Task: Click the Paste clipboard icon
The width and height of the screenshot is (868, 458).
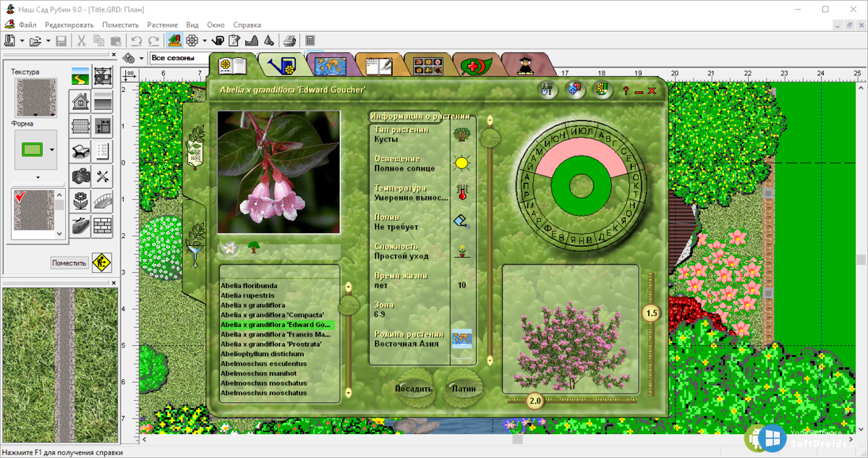Action: tap(115, 41)
